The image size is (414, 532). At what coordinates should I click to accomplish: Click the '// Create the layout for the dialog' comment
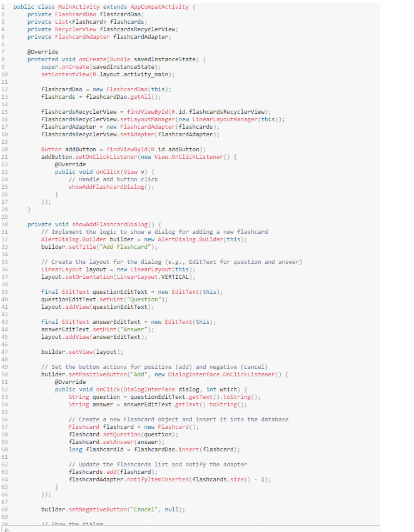[171, 262]
